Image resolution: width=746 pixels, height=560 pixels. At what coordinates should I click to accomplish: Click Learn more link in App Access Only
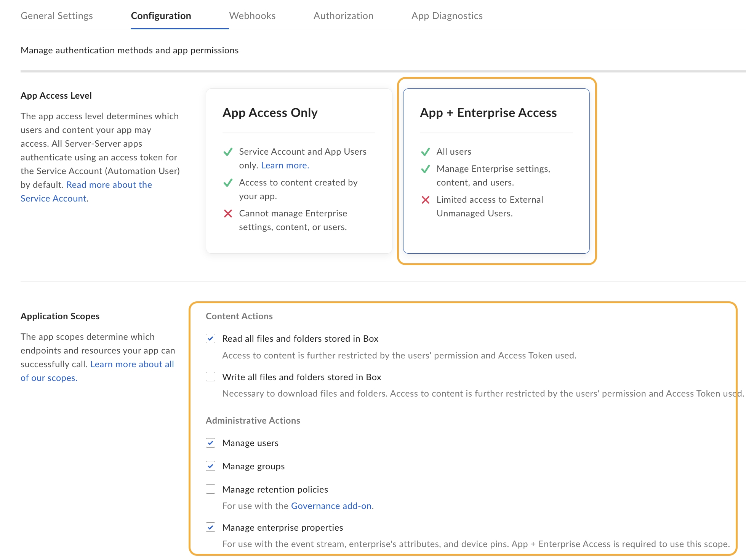[285, 165]
